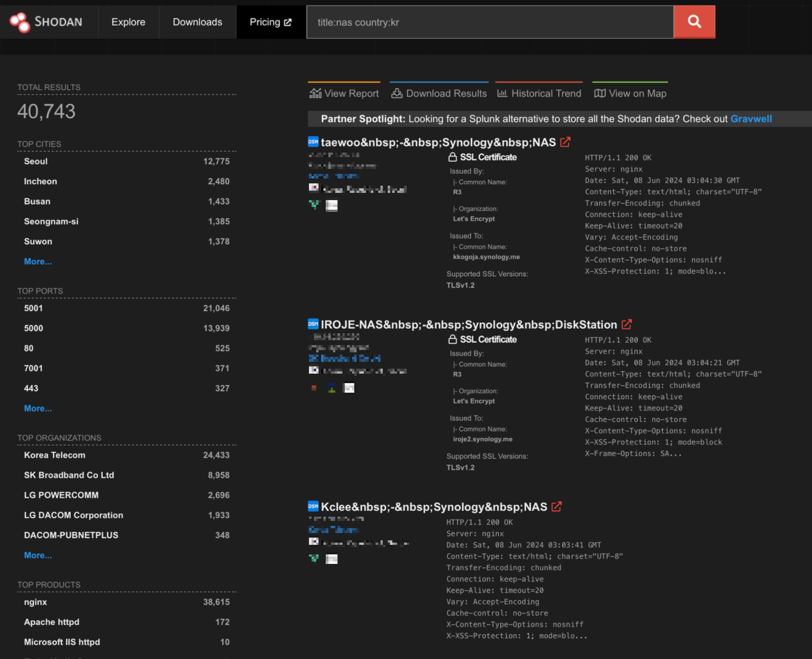Expand More under Top Ports
This screenshot has width=812, height=659.
click(x=38, y=408)
